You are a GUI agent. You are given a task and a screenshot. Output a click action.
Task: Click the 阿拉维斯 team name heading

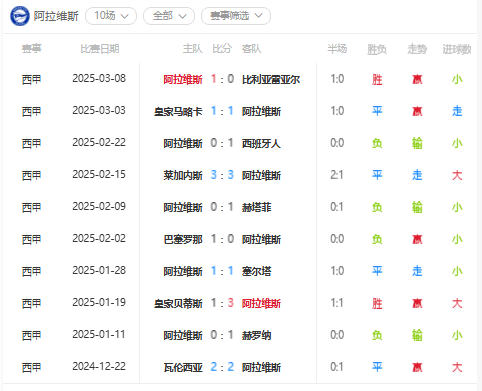(56, 16)
